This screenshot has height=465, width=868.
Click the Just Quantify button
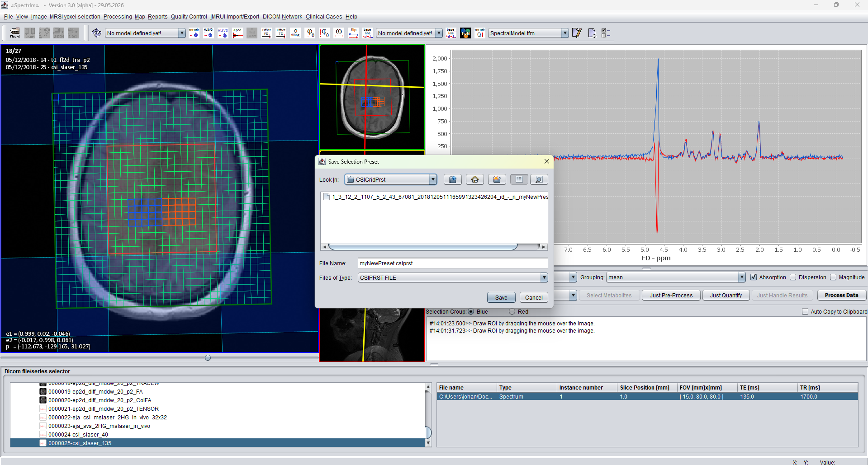726,295
